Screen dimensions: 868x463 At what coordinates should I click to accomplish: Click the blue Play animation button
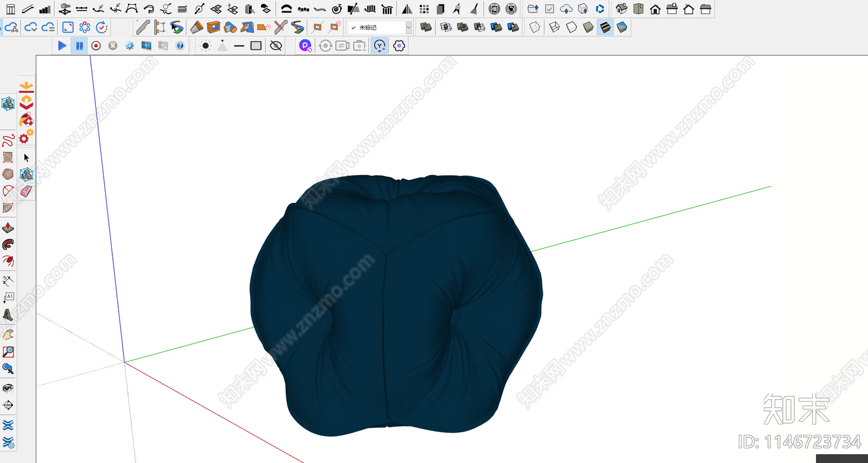[x=62, y=46]
